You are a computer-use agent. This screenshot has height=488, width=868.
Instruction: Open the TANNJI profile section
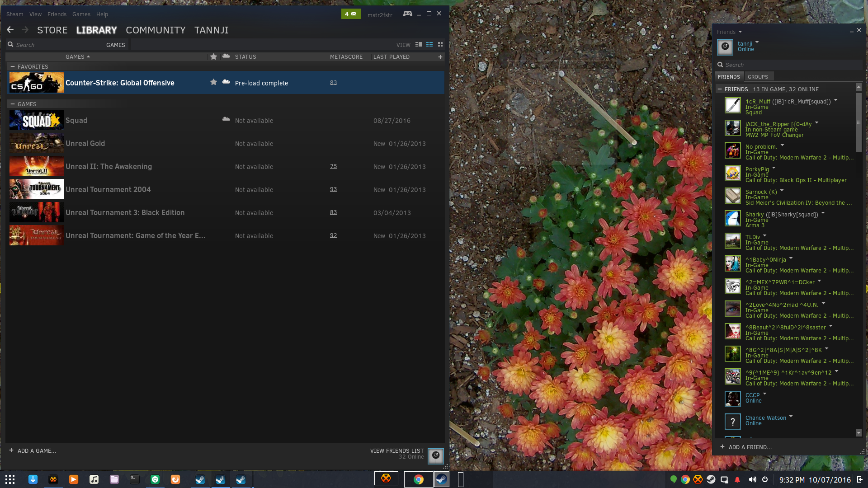pyautogui.click(x=211, y=30)
